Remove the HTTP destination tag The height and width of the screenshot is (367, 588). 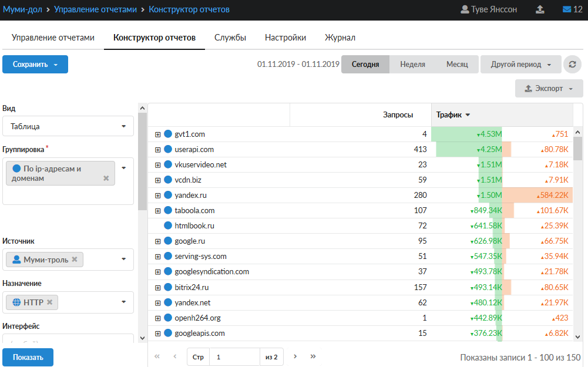[x=50, y=302]
